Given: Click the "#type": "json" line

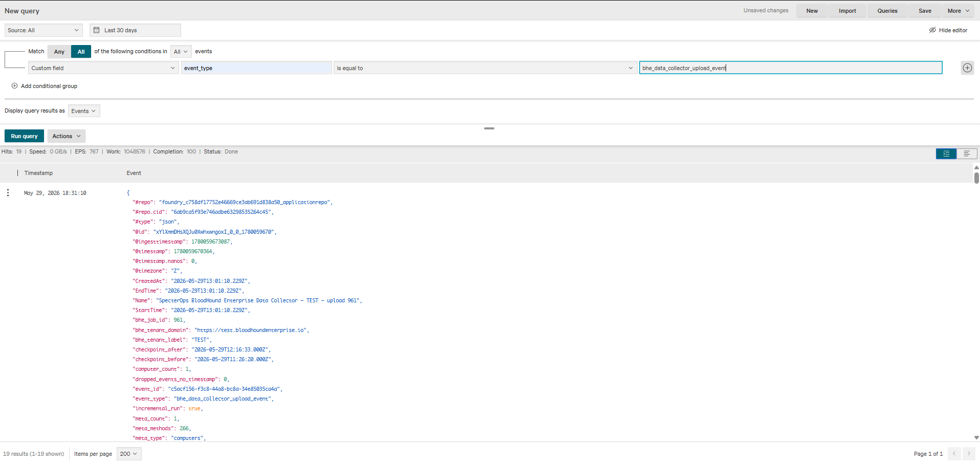Looking at the screenshot, I should coord(156,222).
